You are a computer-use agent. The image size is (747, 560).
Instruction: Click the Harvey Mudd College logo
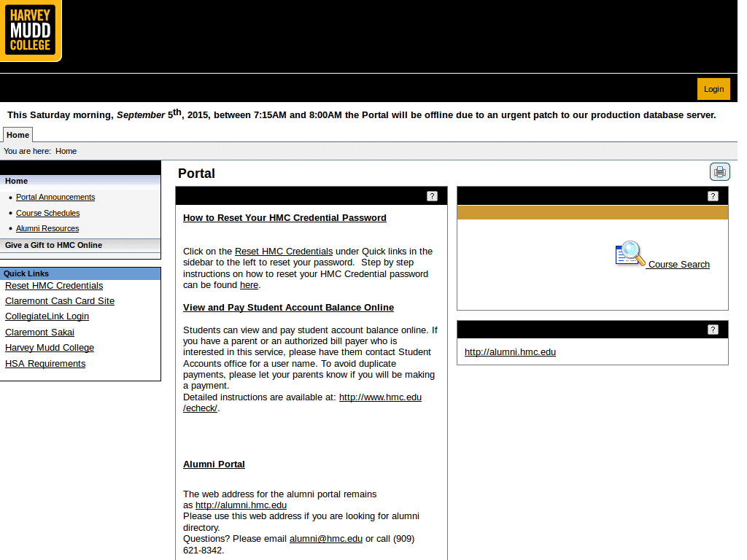pyautogui.click(x=31, y=31)
